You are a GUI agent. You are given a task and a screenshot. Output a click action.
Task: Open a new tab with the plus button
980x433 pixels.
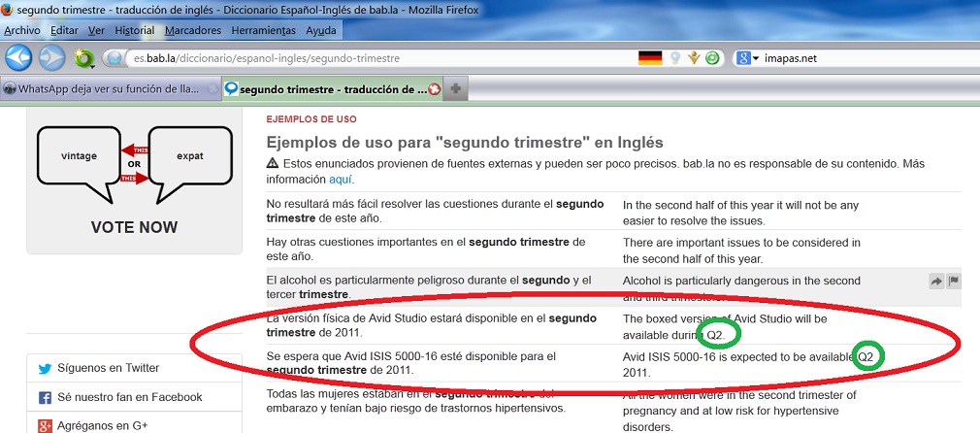click(x=455, y=88)
